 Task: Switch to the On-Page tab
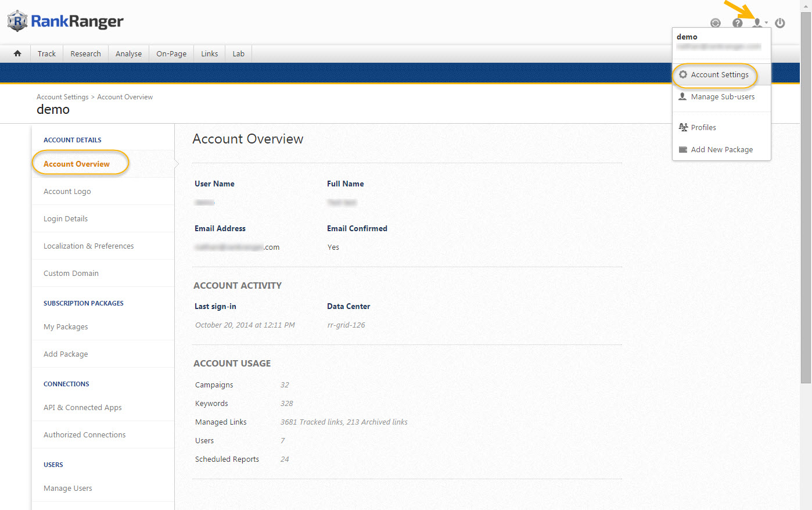click(171, 54)
